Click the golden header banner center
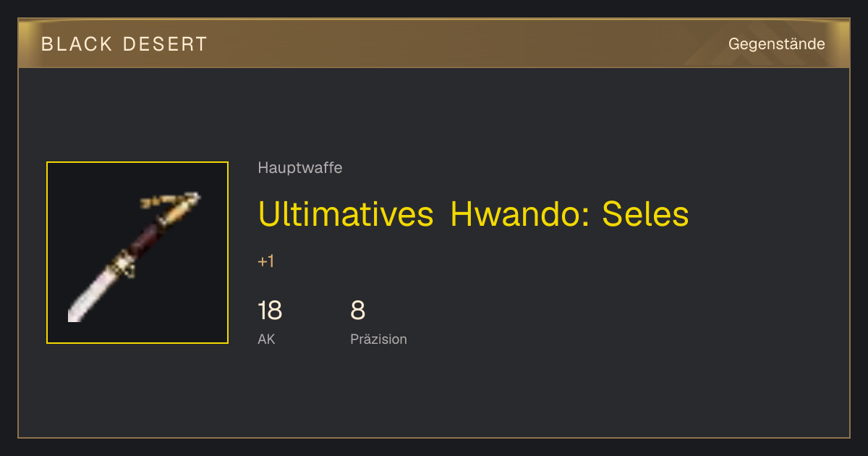This screenshot has width=868, height=456. (x=434, y=43)
